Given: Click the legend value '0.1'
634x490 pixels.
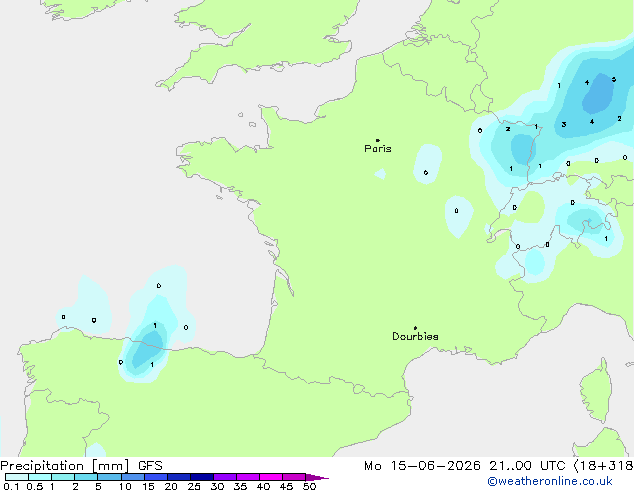Looking at the screenshot, I should coord(11,486).
